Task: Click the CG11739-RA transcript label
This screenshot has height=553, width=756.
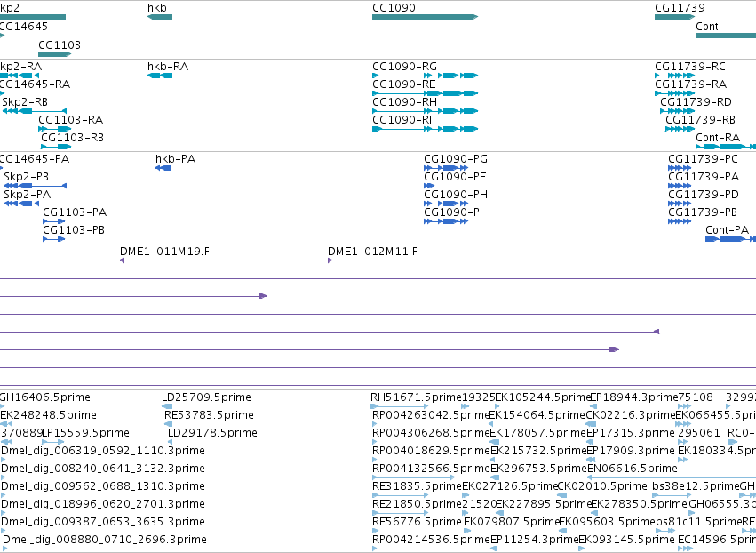Action: click(690, 84)
